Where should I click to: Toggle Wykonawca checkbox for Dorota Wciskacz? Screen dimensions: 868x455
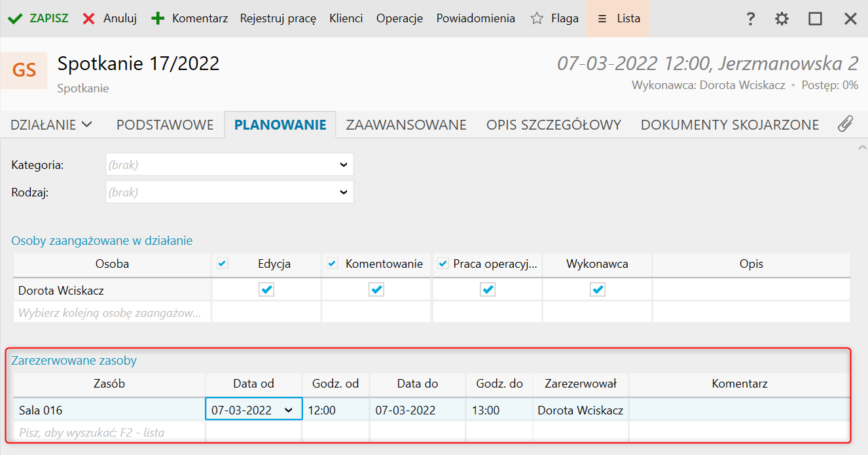click(598, 289)
